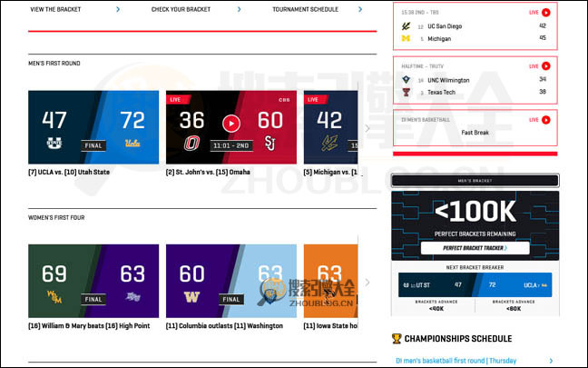This screenshot has width=588, height=368.
Task: Click the Women's First Four section heading
Action: (x=56, y=217)
